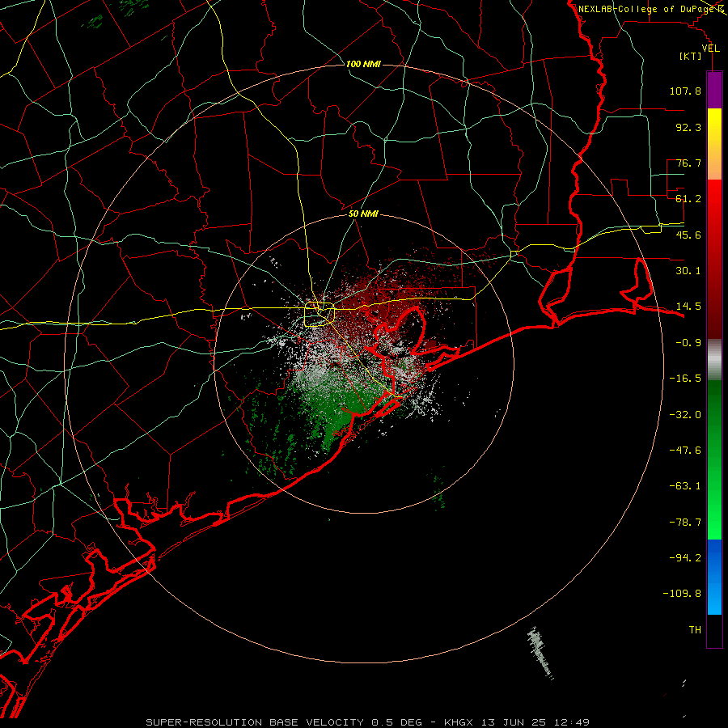Click the VEL legend title
728x728 pixels.
pyautogui.click(x=710, y=49)
